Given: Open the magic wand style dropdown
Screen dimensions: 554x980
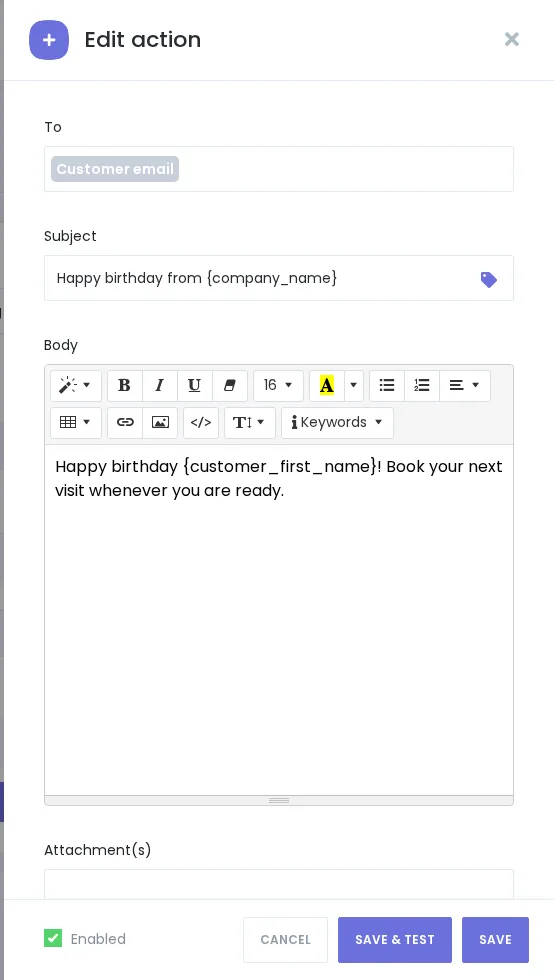Looking at the screenshot, I should pos(76,386).
